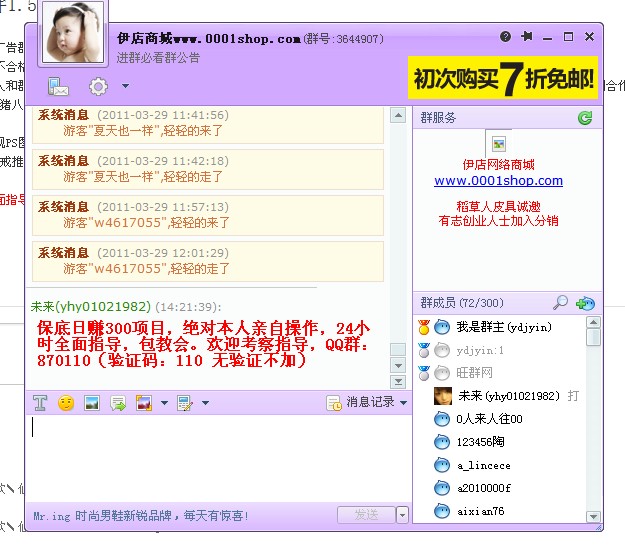Click avatar photo of member 未来
625x545 pixels.
(x=443, y=396)
